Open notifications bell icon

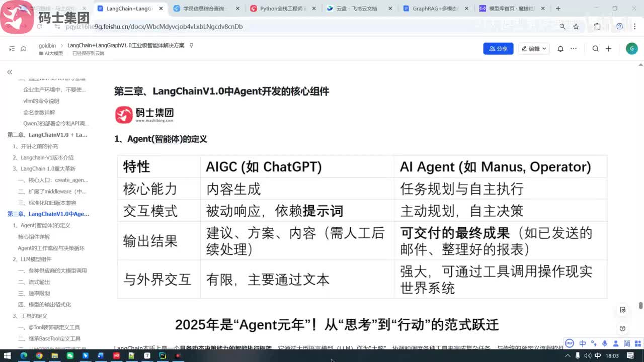click(560, 49)
